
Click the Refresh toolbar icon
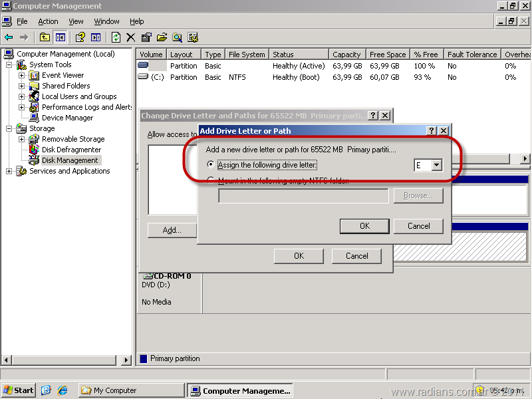[116, 38]
